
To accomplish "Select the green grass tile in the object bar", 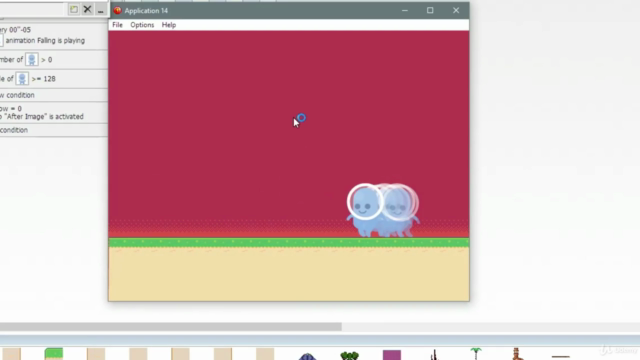I will pyautogui.click(x=54, y=354).
